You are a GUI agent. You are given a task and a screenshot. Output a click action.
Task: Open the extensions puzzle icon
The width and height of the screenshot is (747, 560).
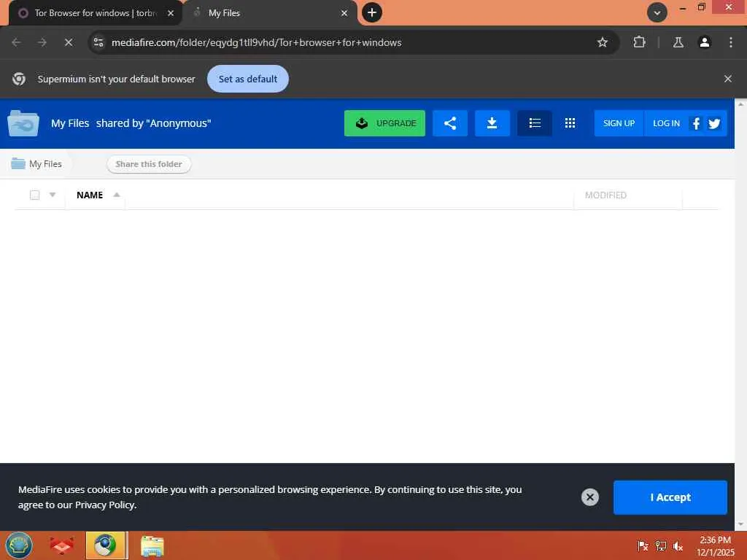[x=639, y=42]
